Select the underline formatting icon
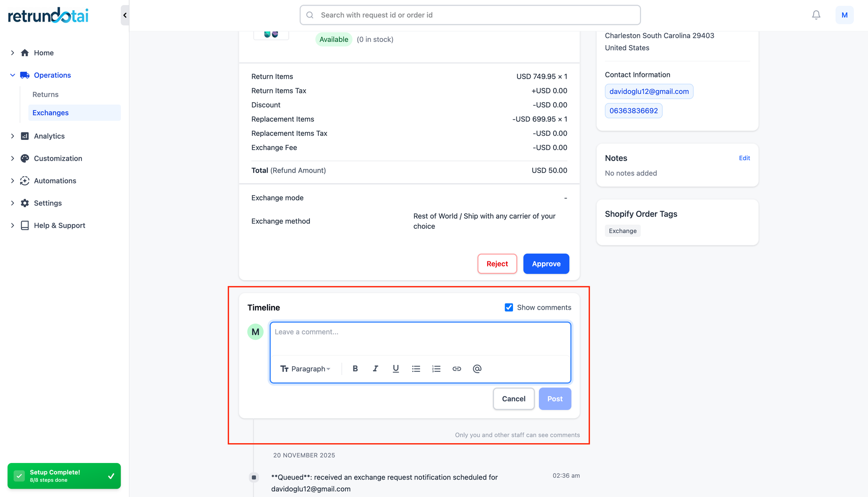The width and height of the screenshot is (868, 497). (396, 369)
